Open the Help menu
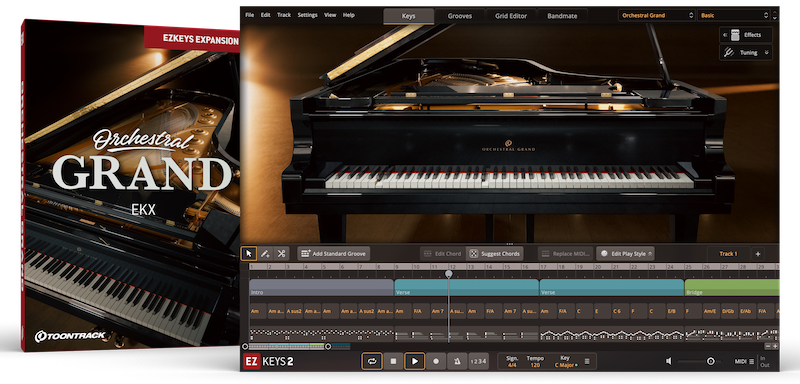The width and height of the screenshot is (800, 384). point(348,15)
